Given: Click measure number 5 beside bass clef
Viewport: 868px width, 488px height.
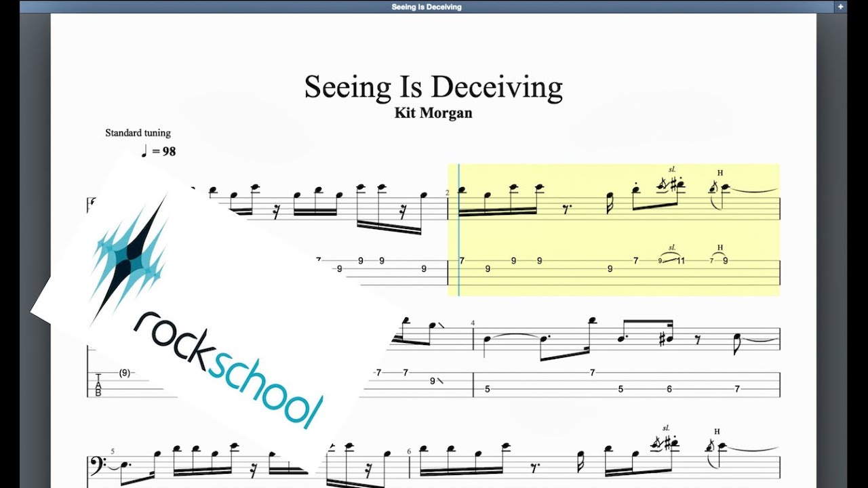Looking at the screenshot, I should point(113,451).
